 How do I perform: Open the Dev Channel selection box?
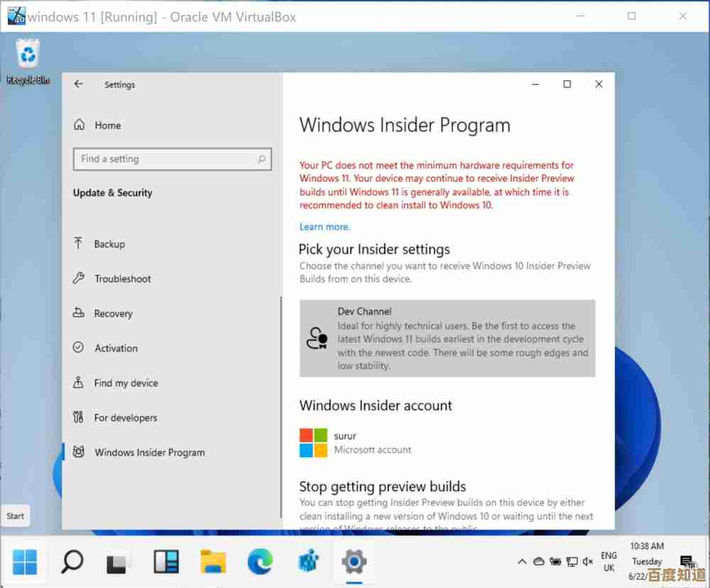pos(447,337)
